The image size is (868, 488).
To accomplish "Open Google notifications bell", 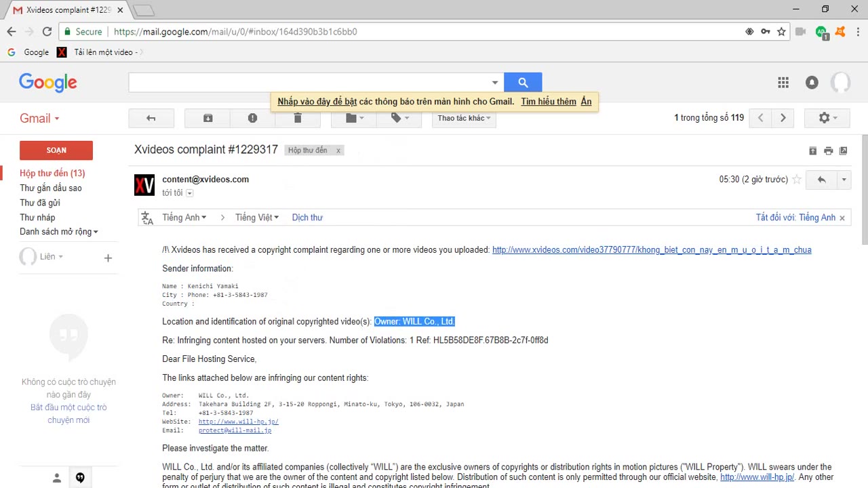I will pyautogui.click(x=812, y=83).
